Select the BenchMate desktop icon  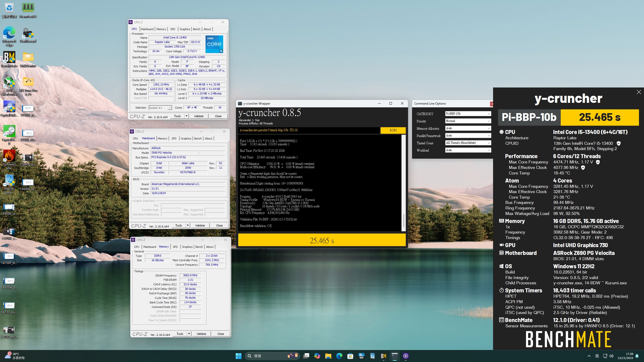(9, 60)
